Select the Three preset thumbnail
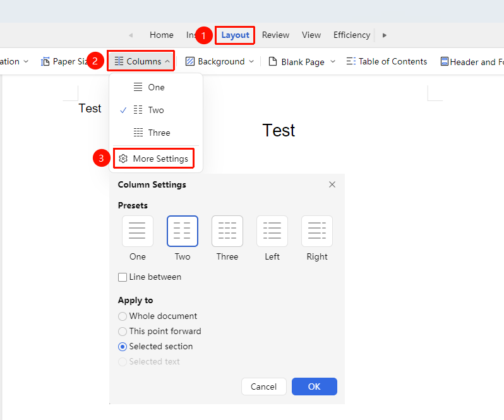Image resolution: width=504 pixels, height=420 pixels. [227, 231]
